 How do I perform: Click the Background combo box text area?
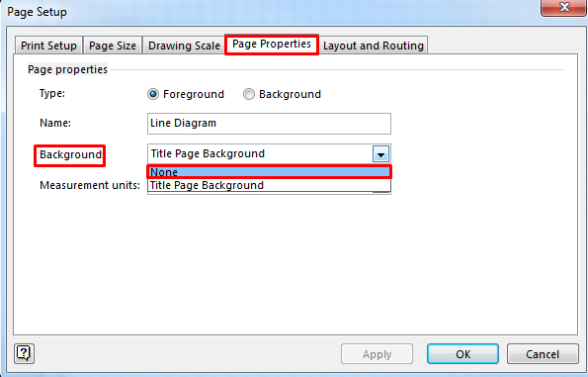[x=260, y=154]
